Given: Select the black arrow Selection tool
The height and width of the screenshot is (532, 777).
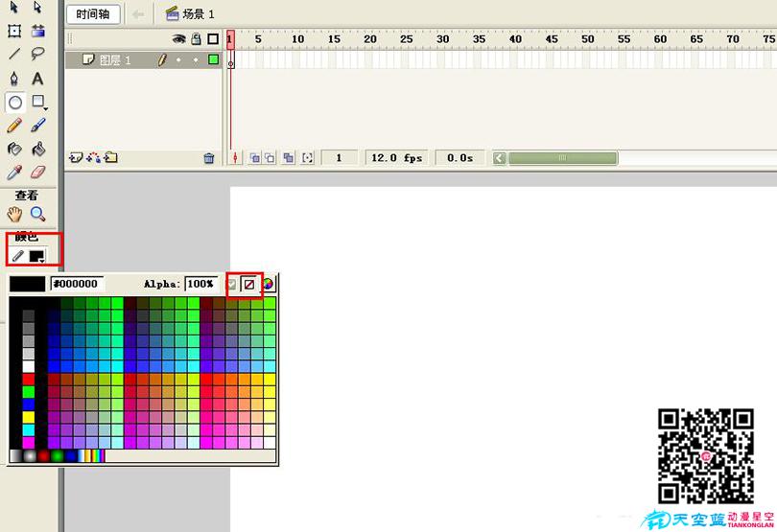Looking at the screenshot, I should click(13, 8).
